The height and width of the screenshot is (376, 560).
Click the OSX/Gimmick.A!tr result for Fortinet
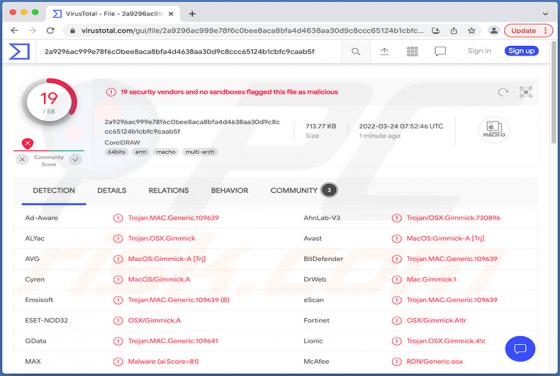coord(436,320)
